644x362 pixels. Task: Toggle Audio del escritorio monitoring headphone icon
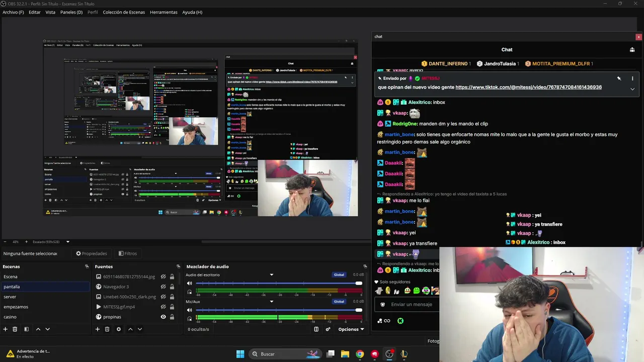pos(190,292)
